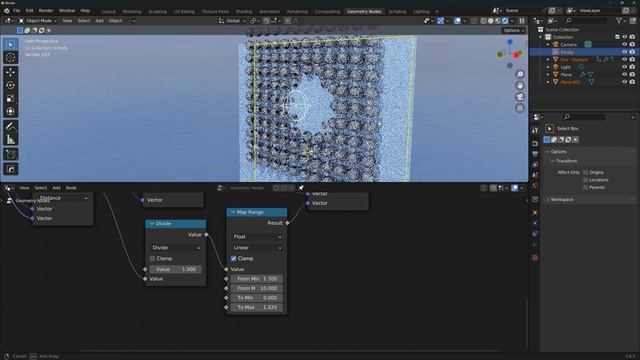Switch to rendered viewport shading sphere

[x=505, y=20]
